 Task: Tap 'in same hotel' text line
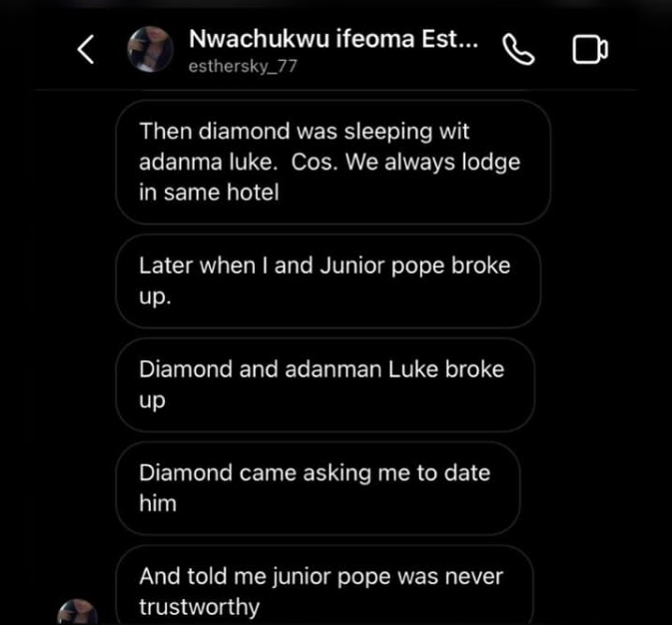pos(209,192)
